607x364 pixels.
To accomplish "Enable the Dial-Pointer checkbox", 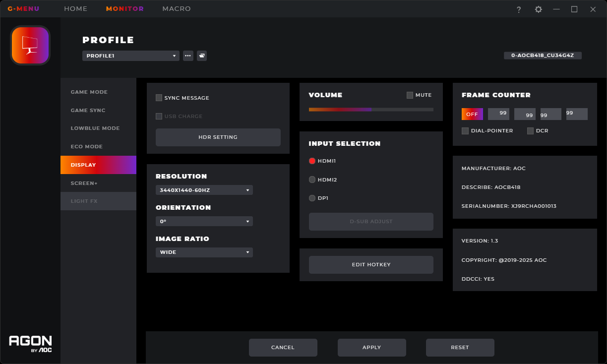I will (x=465, y=131).
